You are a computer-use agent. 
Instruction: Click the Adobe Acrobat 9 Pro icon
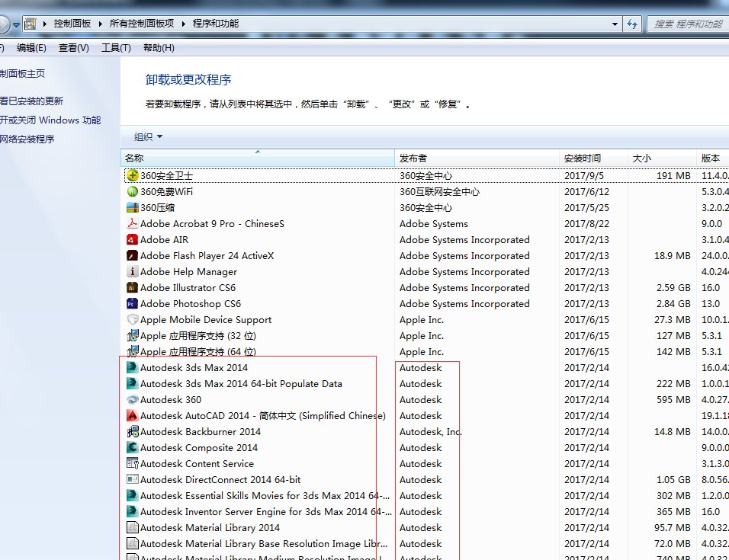[131, 223]
